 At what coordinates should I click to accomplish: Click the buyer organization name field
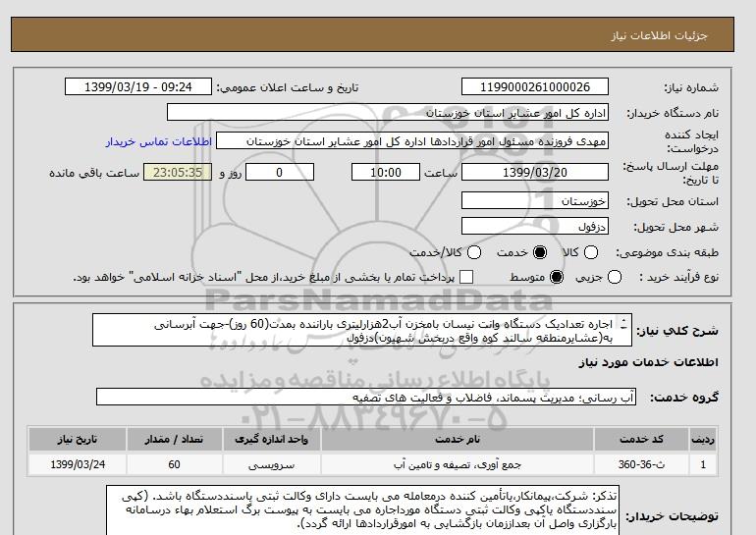tap(388, 113)
